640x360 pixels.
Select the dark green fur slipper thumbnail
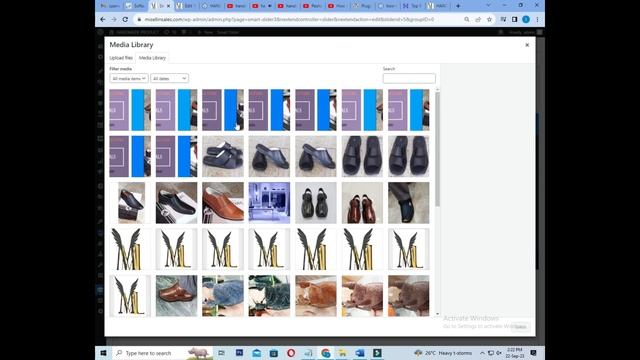click(269, 296)
